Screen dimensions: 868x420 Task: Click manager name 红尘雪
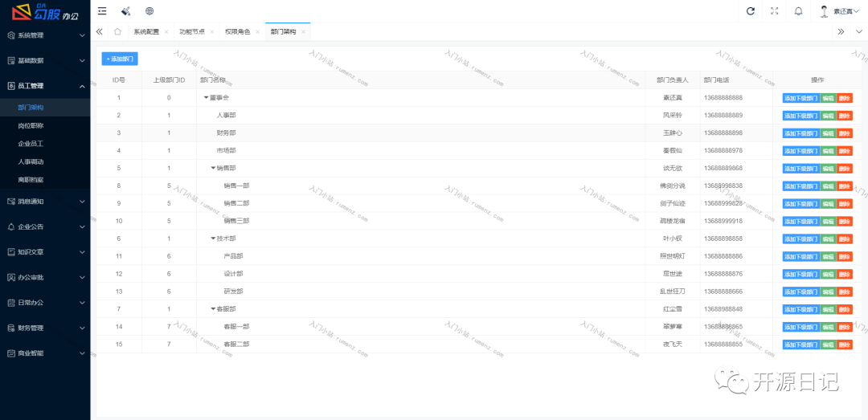click(673, 308)
